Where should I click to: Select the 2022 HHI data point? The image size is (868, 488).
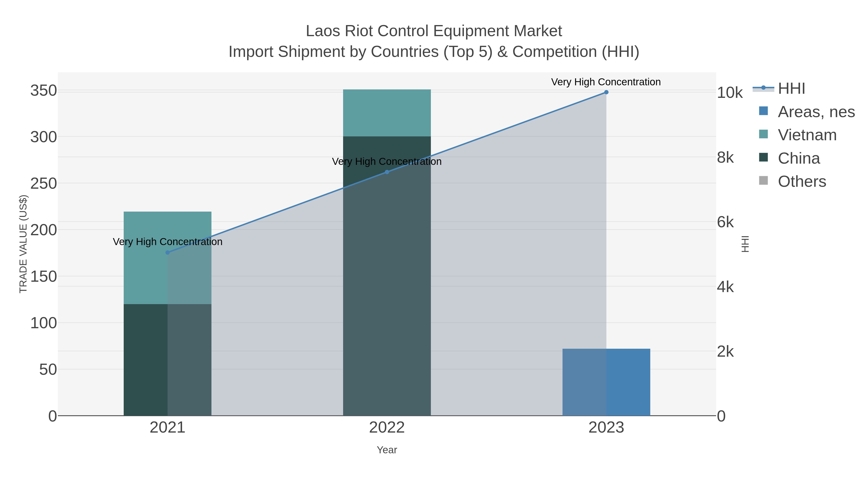tap(387, 172)
